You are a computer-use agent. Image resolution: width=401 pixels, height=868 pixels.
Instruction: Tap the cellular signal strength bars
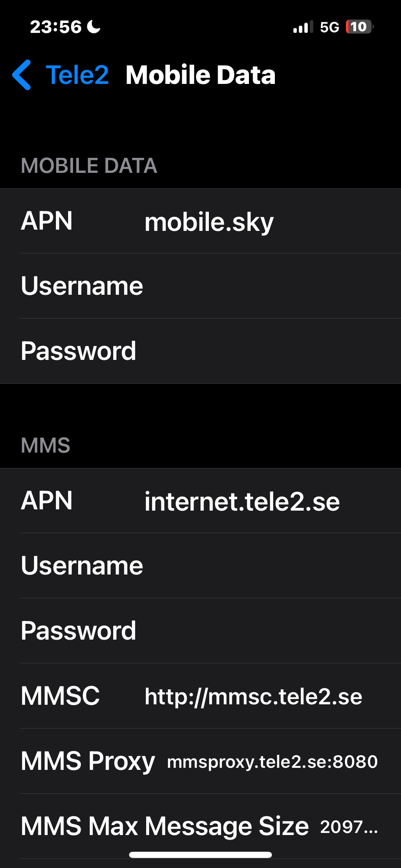pyautogui.click(x=303, y=27)
